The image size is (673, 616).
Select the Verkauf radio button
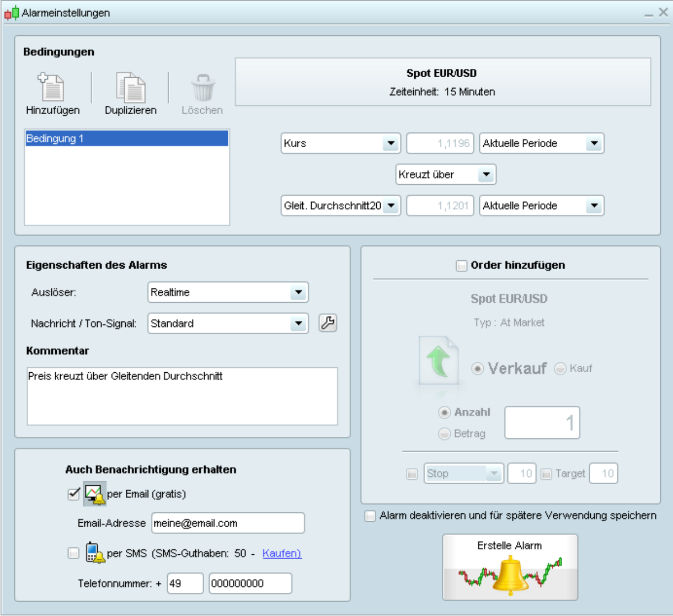pyautogui.click(x=478, y=368)
